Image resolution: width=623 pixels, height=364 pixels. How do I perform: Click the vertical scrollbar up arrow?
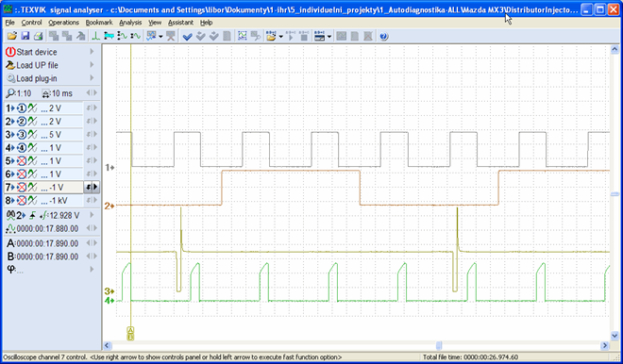[x=615, y=50]
